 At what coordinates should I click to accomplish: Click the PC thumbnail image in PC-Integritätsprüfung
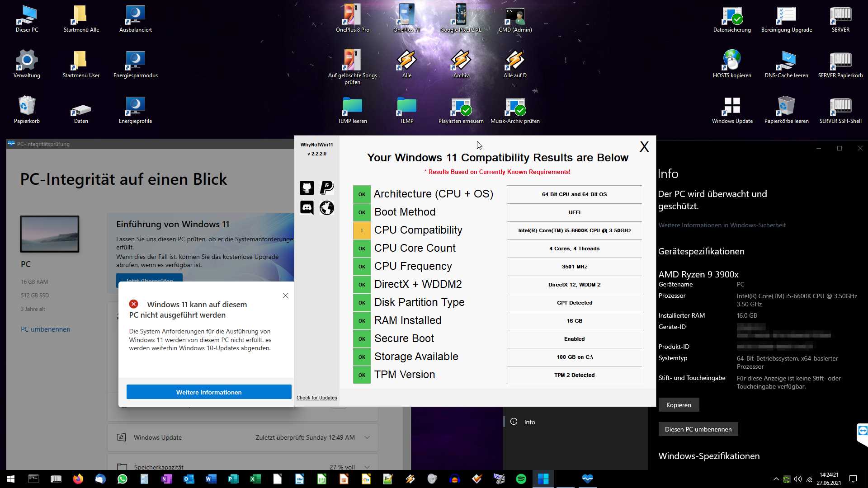50,234
